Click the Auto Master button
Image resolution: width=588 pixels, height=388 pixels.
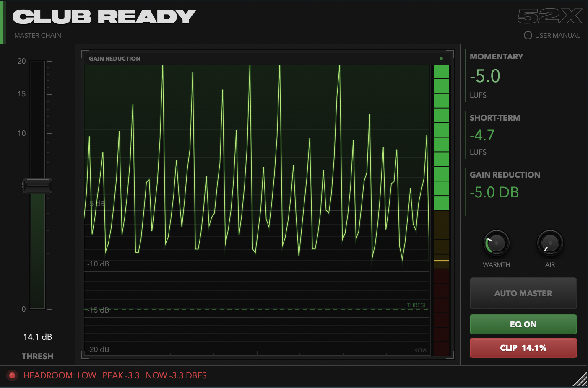click(523, 293)
